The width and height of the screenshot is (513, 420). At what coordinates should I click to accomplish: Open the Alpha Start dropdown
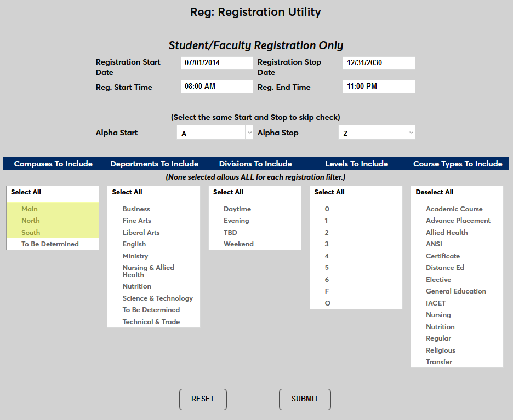coord(214,132)
